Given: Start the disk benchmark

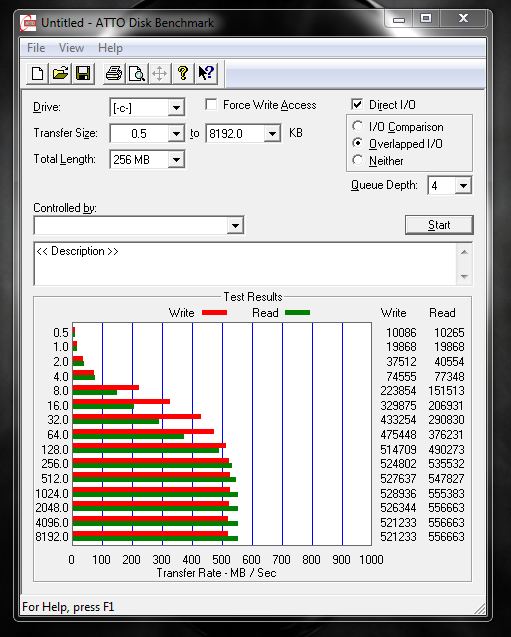Looking at the screenshot, I should tap(439, 225).
